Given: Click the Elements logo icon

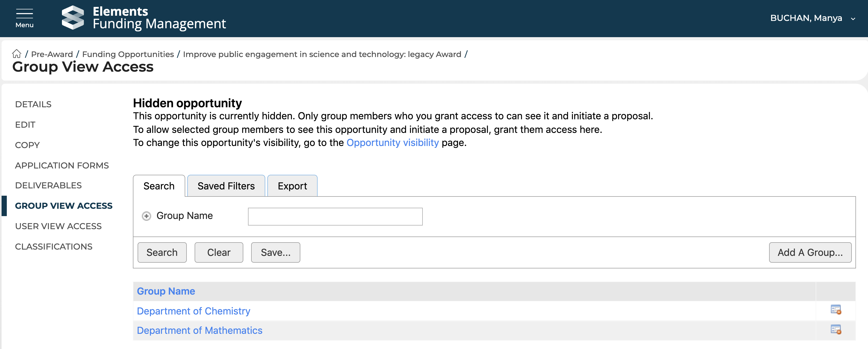Looking at the screenshot, I should (73, 18).
